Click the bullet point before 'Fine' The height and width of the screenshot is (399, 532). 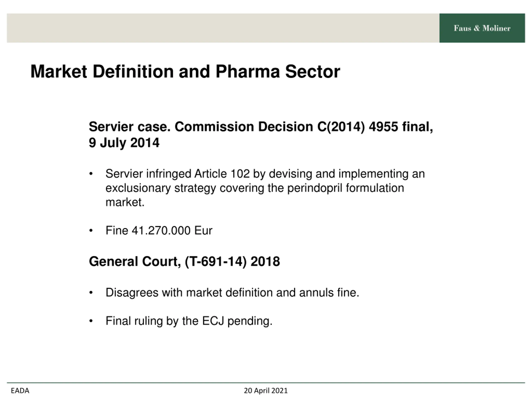(x=91, y=231)
